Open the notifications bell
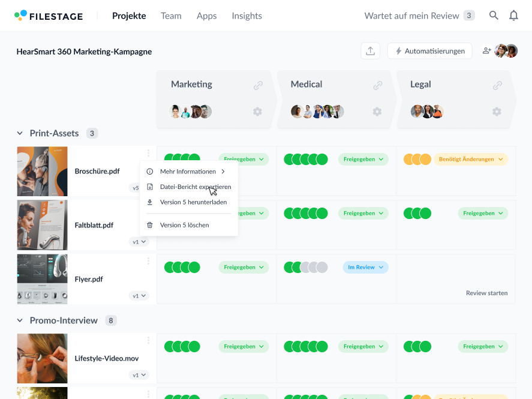The height and width of the screenshot is (399, 532). pyautogui.click(x=513, y=16)
